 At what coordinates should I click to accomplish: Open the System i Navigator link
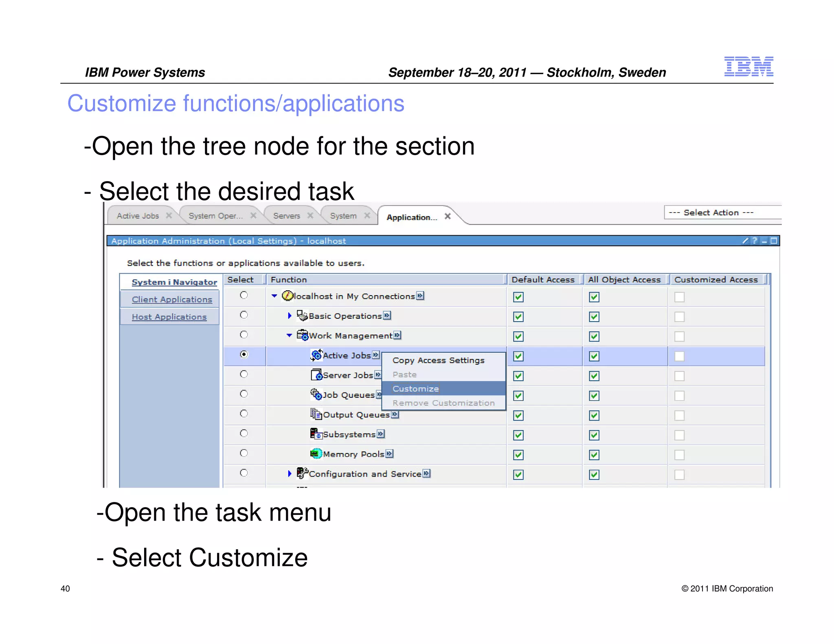174,282
